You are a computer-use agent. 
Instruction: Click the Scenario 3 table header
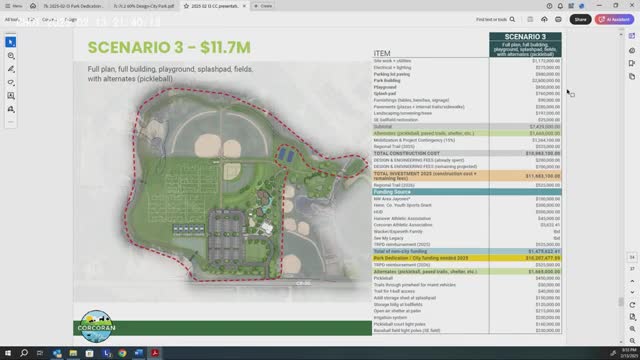click(x=525, y=44)
